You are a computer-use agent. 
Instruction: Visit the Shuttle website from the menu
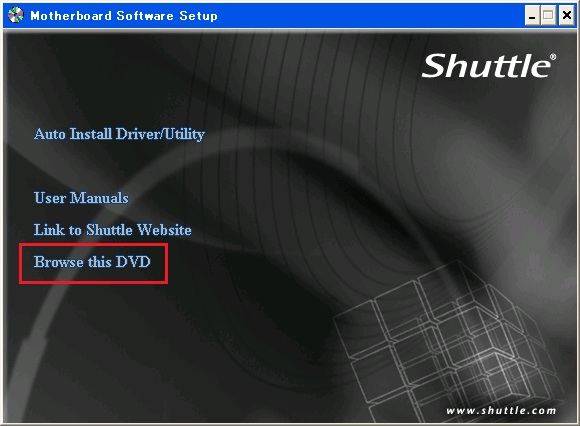[x=112, y=230]
